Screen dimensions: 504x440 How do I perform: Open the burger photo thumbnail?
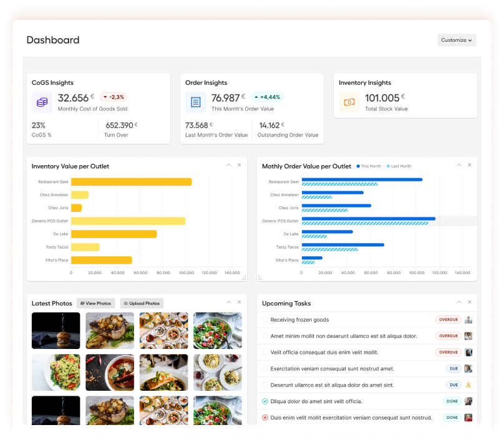56,330
